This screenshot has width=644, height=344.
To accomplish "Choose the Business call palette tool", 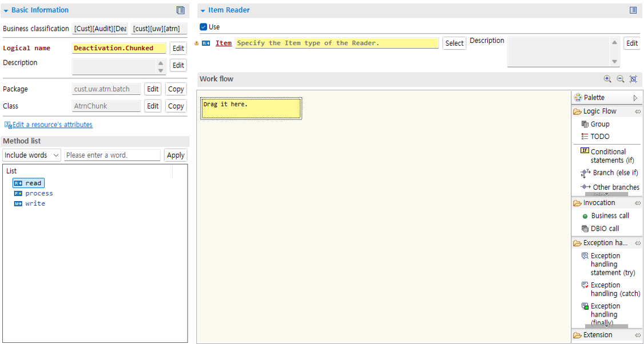I will pos(610,215).
